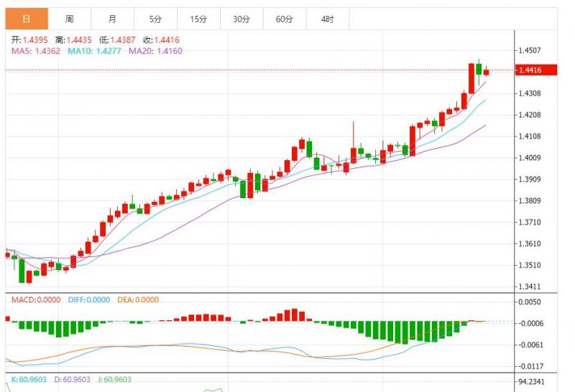
Task: Open the 15分 timeframe tab
Action: point(198,19)
